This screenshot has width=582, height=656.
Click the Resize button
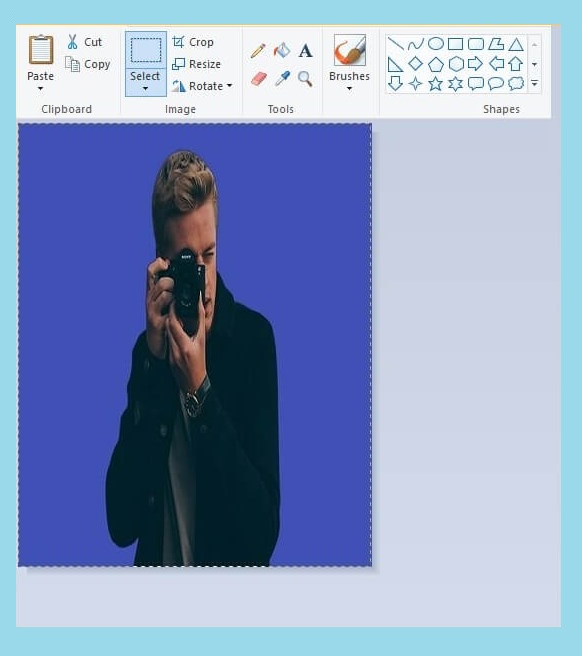pyautogui.click(x=197, y=64)
